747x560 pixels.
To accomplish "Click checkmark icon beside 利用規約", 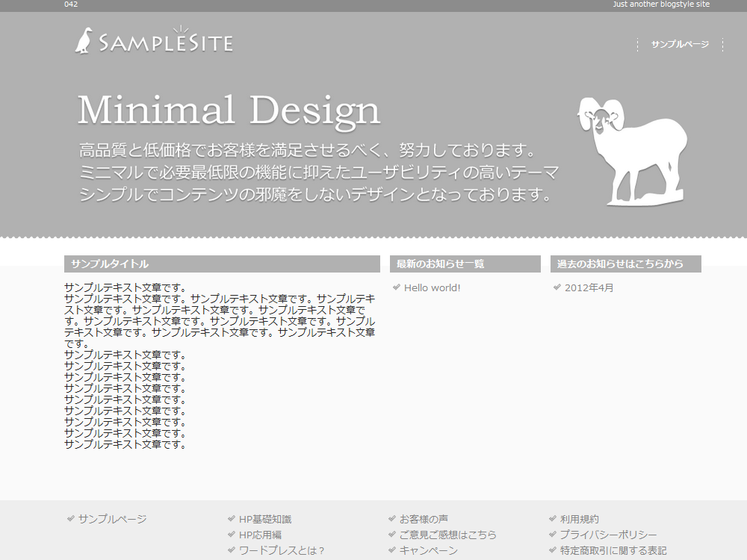I will [552, 519].
